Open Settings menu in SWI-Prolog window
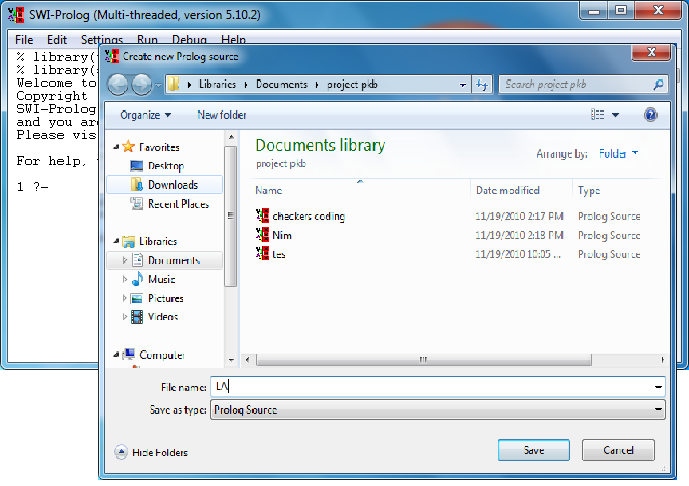 102,40
